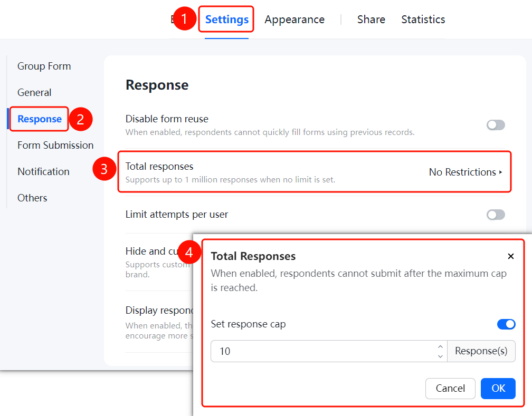Click the Set response cap label
The width and height of the screenshot is (532, 416).
click(248, 324)
